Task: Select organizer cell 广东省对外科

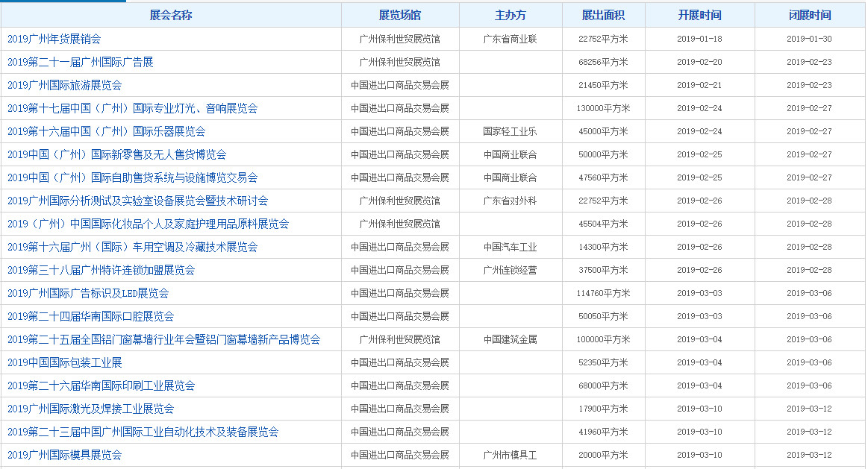Action: click(511, 201)
